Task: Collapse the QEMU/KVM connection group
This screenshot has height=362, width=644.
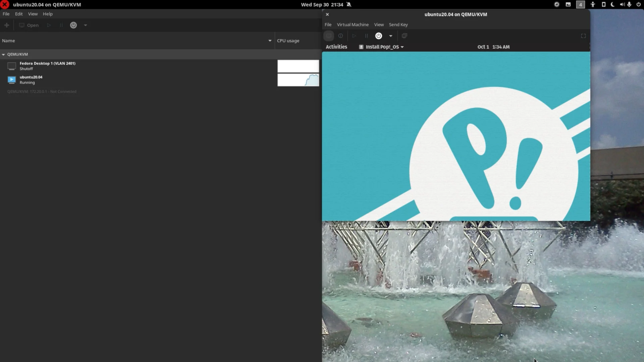Action: tap(3, 54)
